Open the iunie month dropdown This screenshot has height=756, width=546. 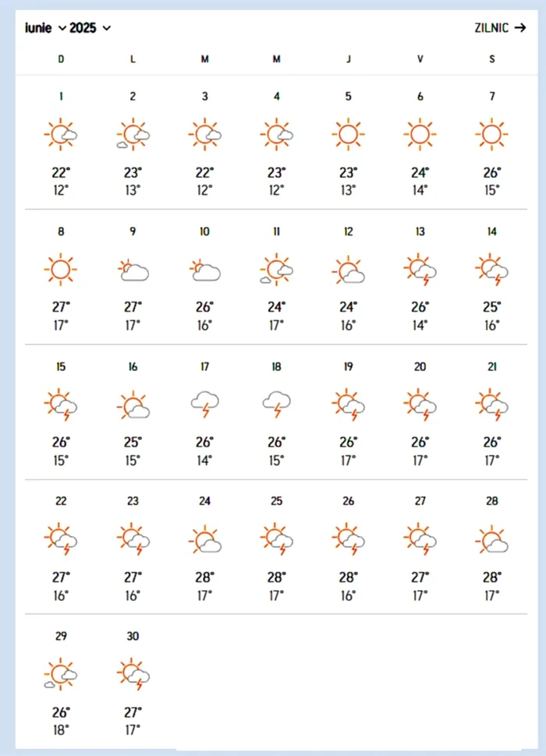point(45,28)
